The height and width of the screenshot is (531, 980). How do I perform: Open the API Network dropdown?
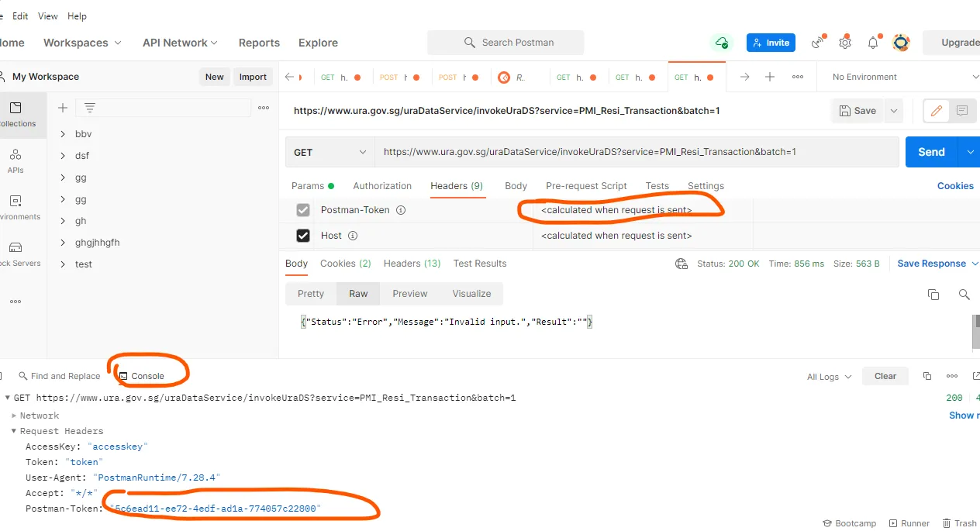tap(180, 43)
